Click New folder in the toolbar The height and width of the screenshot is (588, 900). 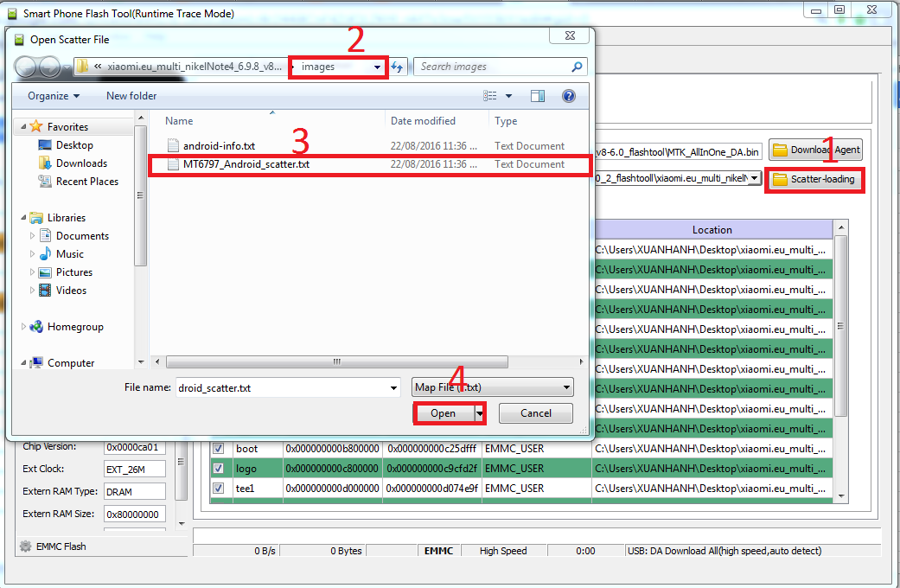[131, 96]
